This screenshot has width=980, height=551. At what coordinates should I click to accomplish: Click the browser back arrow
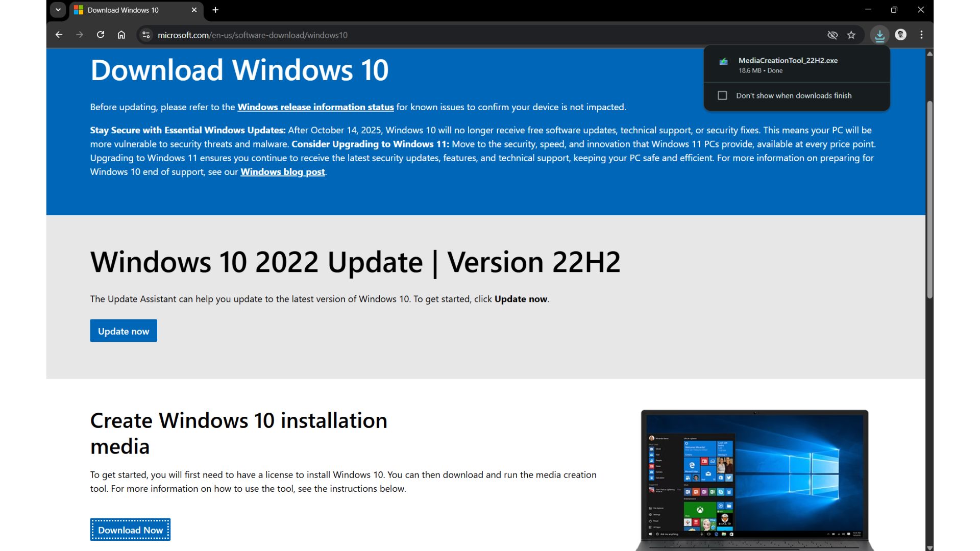pos(59,35)
